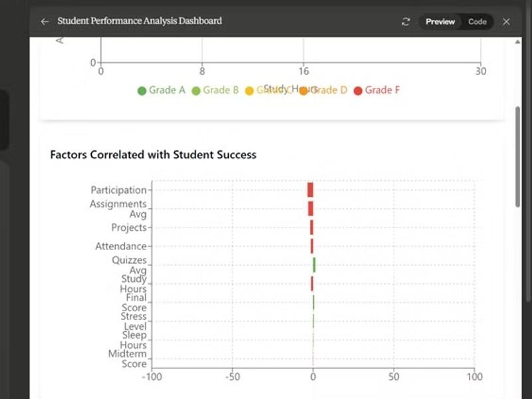Click the scroll up arrow

click(x=518, y=42)
